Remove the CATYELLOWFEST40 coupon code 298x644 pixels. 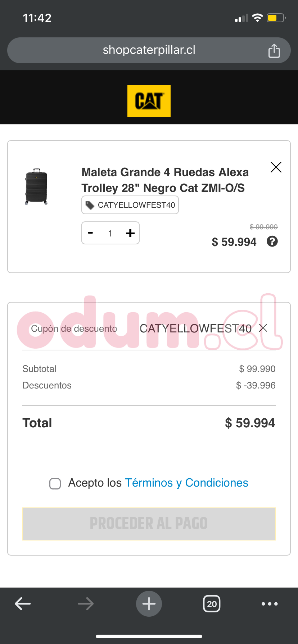click(263, 328)
